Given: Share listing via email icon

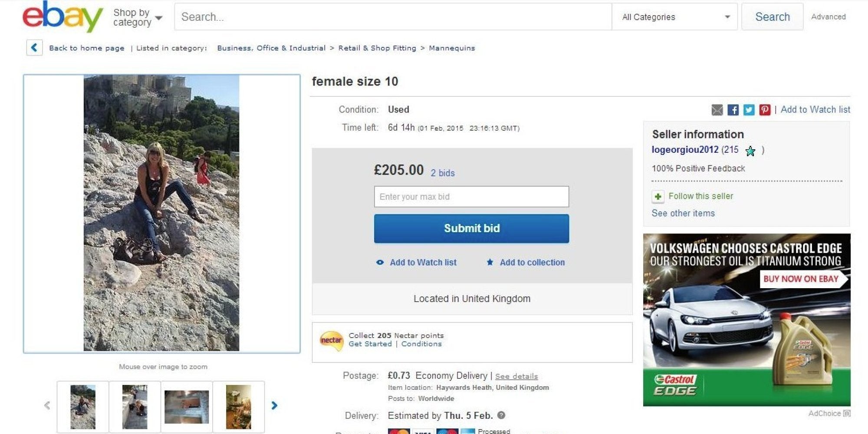Looking at the screenshot, I should 717,110.
